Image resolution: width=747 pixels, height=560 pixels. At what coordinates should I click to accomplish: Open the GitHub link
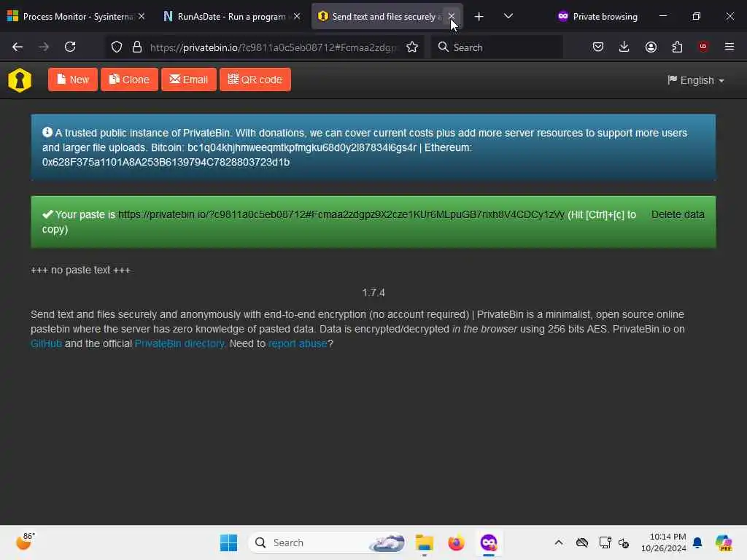(x=46, y=343)
